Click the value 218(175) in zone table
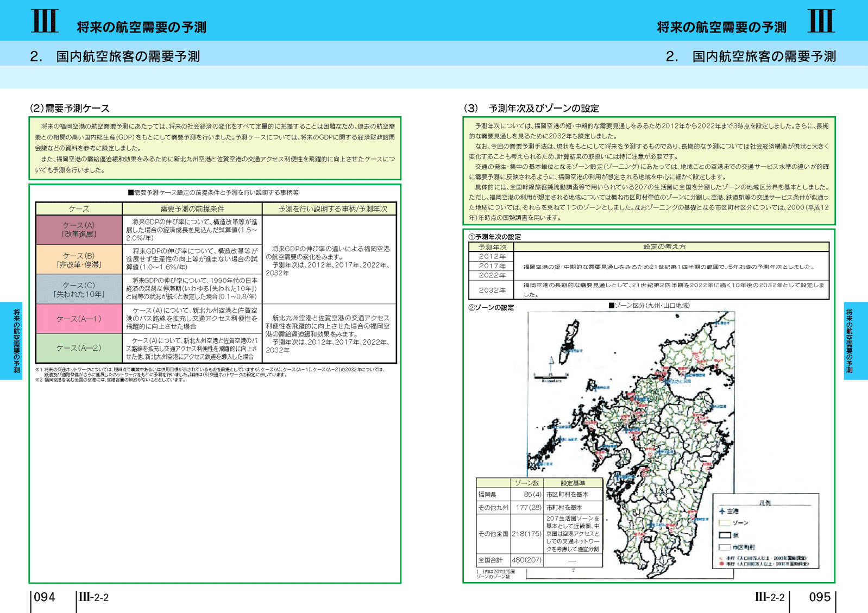Screen dimensions: 868x613 click(x=526, y=534)
